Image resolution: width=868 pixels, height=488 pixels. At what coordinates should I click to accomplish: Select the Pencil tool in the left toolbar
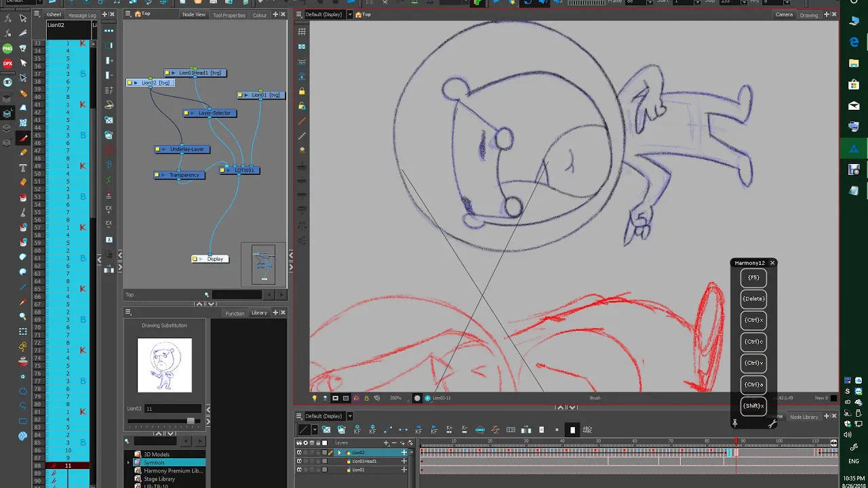[23, 152]
